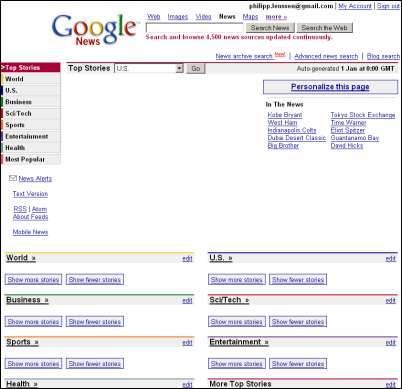This screenshot has width=402, height=389.
Task: Open the Mobile News link
Action: 30,232
